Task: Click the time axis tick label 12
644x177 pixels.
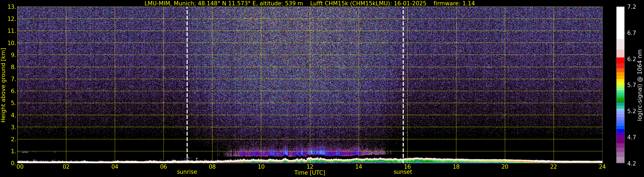Action: pyautogui.click(x=310, y=167)
